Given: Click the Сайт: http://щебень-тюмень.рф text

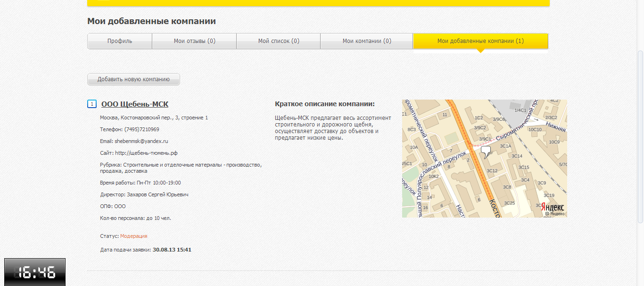Looking at the screenshot, I should (139, 153).
